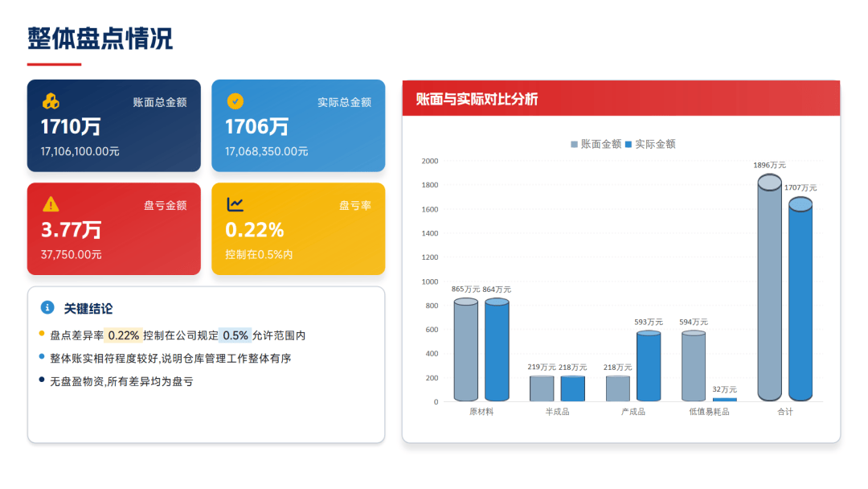Click the line chart icon on 盘亏率 card
The height and width of the screenshot is (489, 868).
tap(235, 204)
